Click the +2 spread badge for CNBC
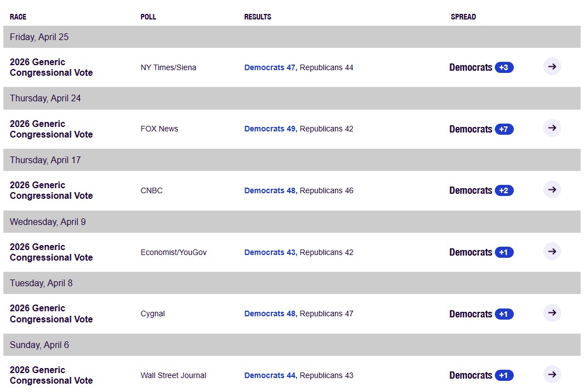The height and width of the screenshot is (392, 584). 504,190
